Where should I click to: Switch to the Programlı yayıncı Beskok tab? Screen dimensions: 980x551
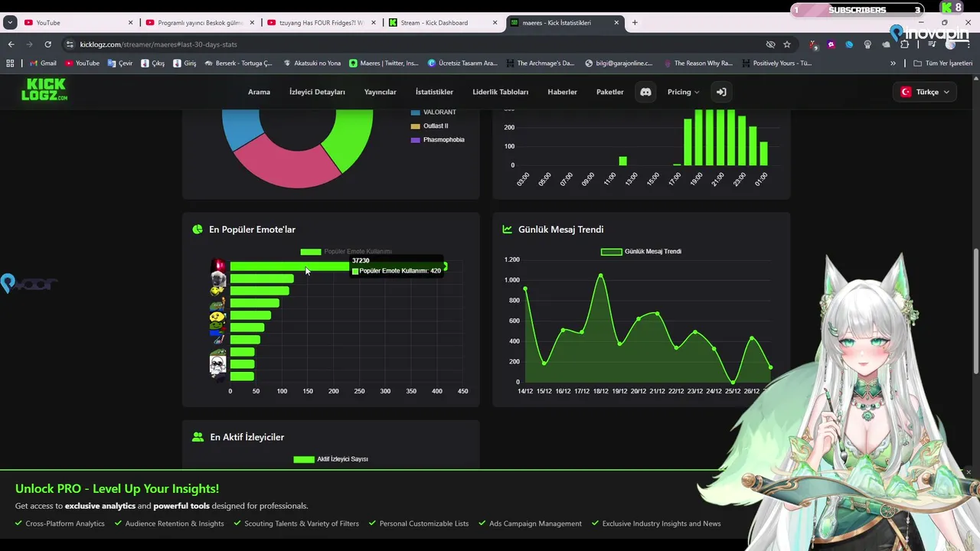[198, 22]
